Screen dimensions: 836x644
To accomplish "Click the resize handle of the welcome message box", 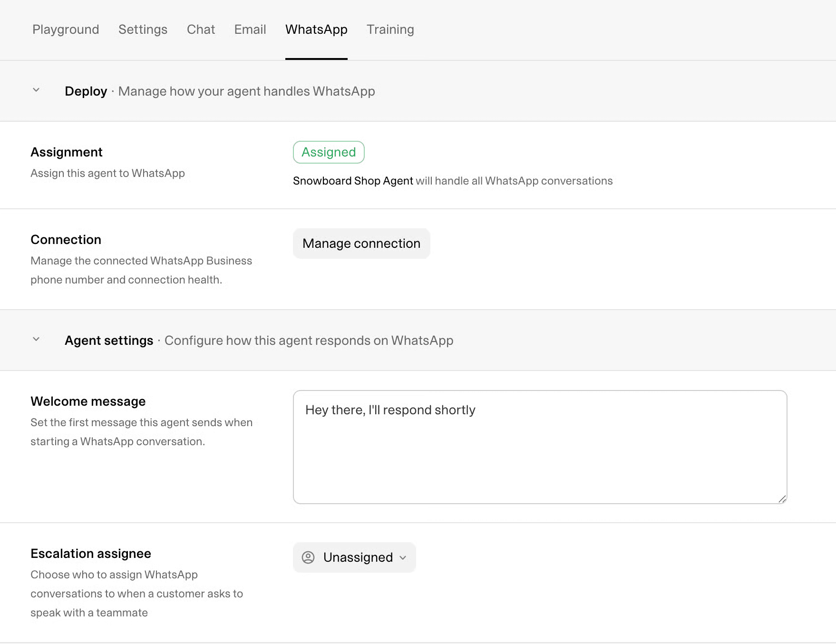I will (x=782, y=498).
